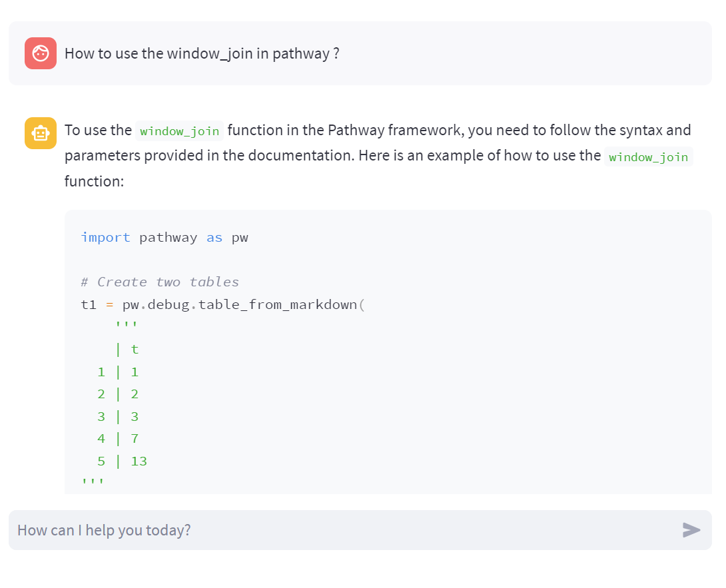Click the yellow robot assistant avatar
Image resolution: width=726 pixels, height=588 pixels.
pos(41,133)
